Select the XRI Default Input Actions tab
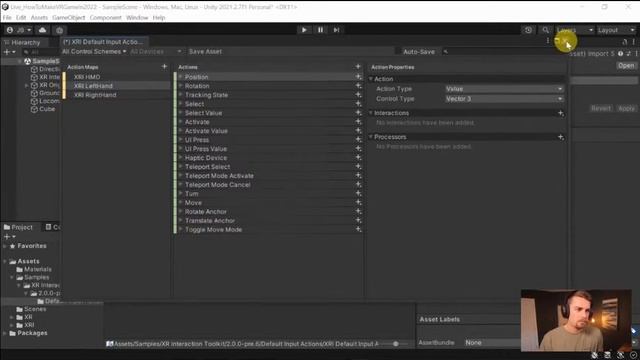This screenshot has height=360, width=640. [x=104, y=42]
